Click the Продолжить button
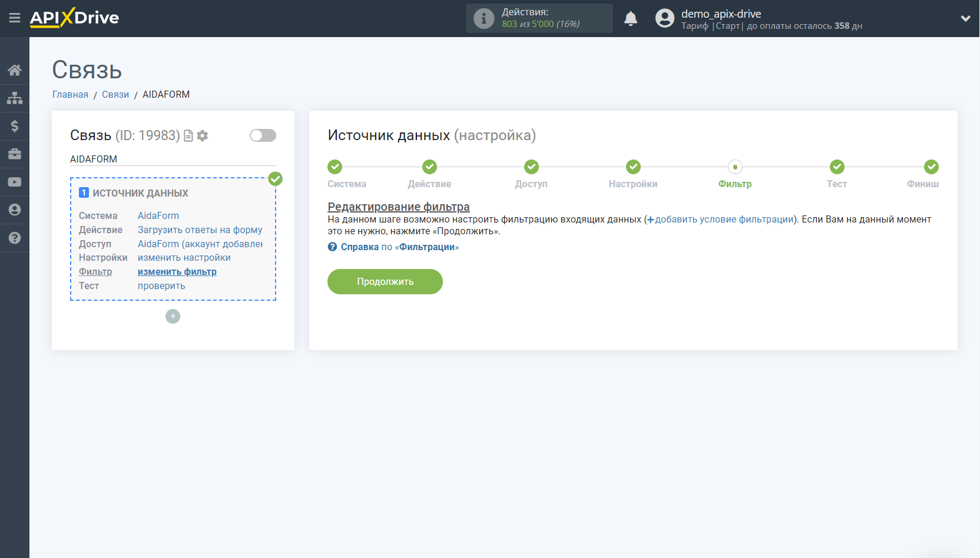 tap(385, 281)
